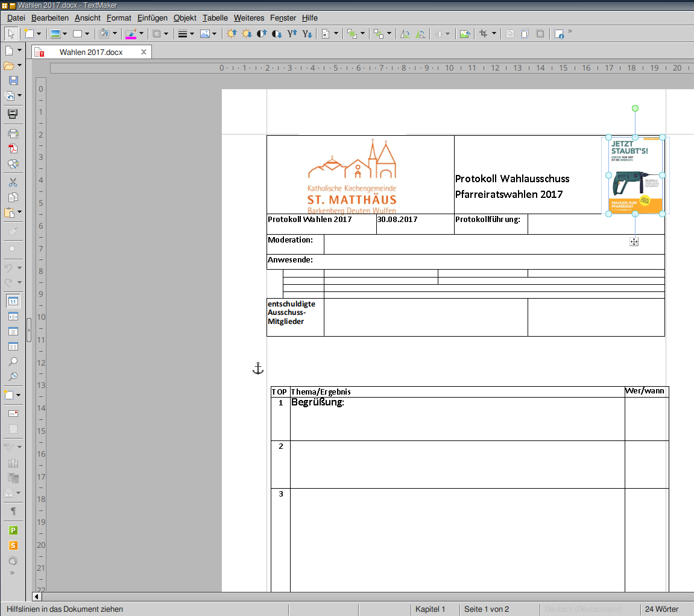Click the St. Matthäus church logo
The height and width of the screenshot is (616, 694).
tap(352, 176)
